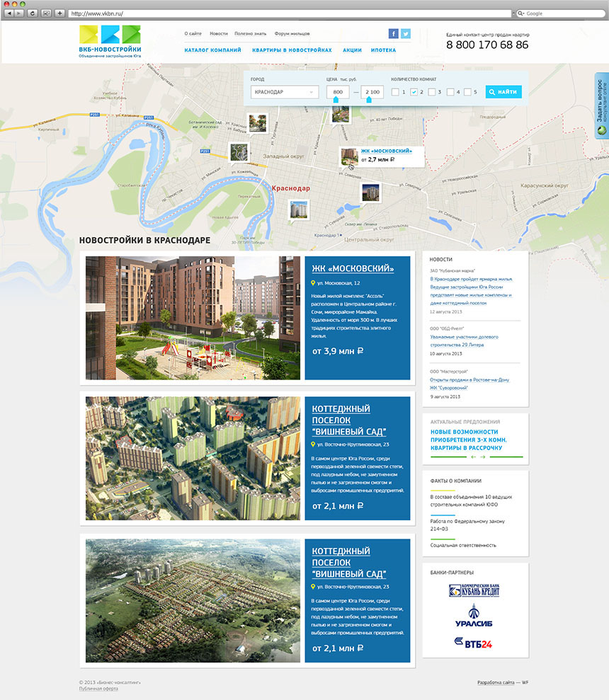The image size is (609, 700).
Task: Open the Публичная оферта footer link
Action: 98,689
